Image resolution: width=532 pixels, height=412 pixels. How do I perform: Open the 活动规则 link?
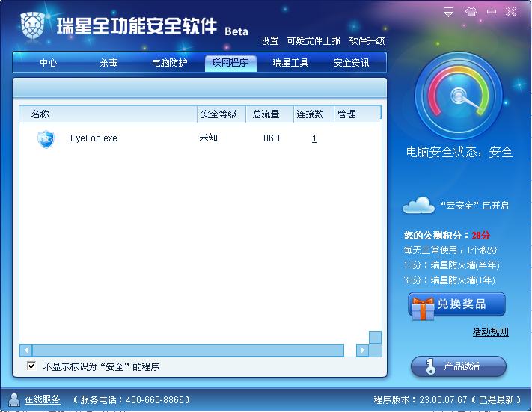pyautogui.click(x=491, y=332)
